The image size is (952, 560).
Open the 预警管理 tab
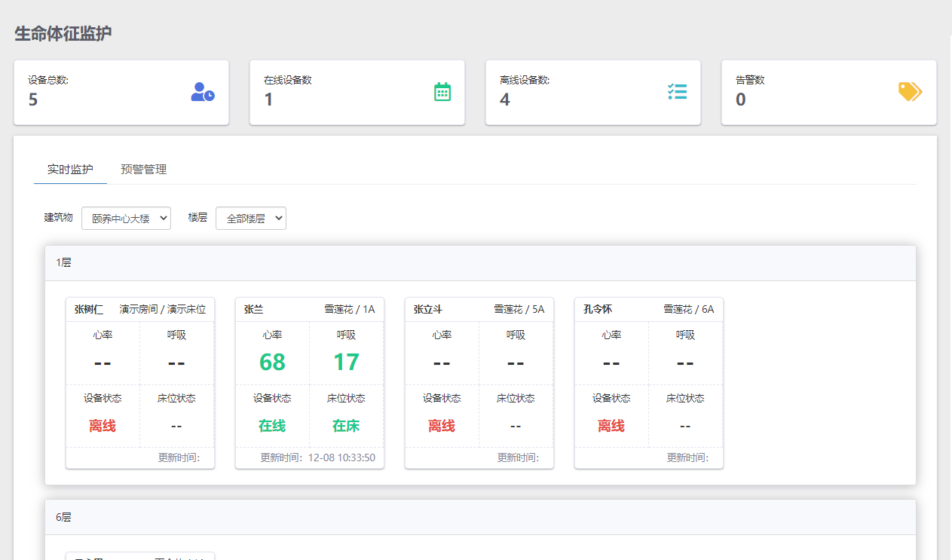143,170
